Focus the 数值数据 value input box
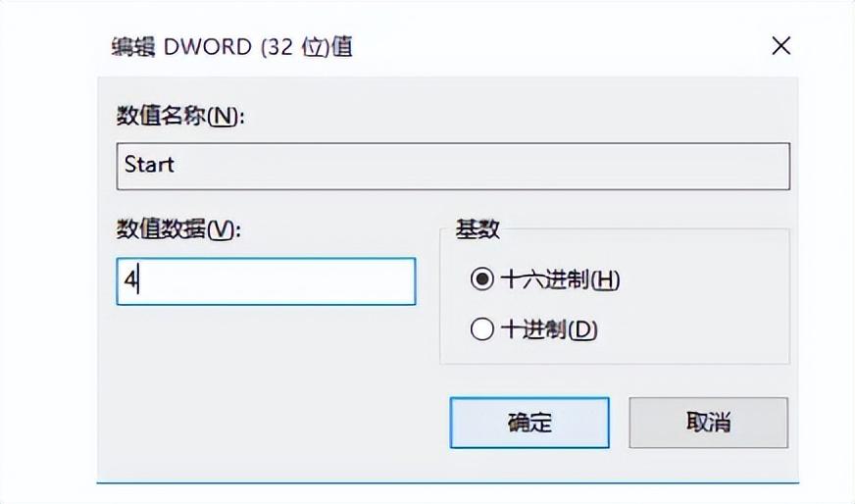This screenshot has height=504, width=855. coord(266,281)
